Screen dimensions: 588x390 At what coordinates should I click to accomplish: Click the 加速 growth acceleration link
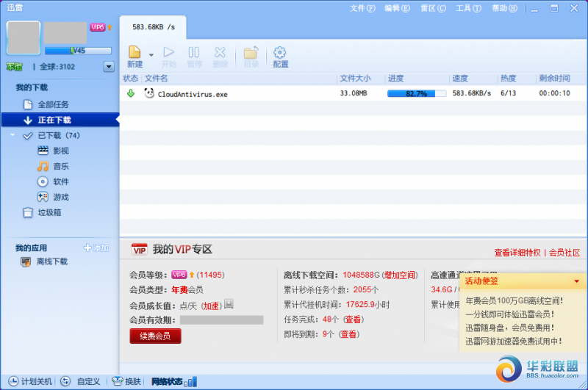(211, 306)
